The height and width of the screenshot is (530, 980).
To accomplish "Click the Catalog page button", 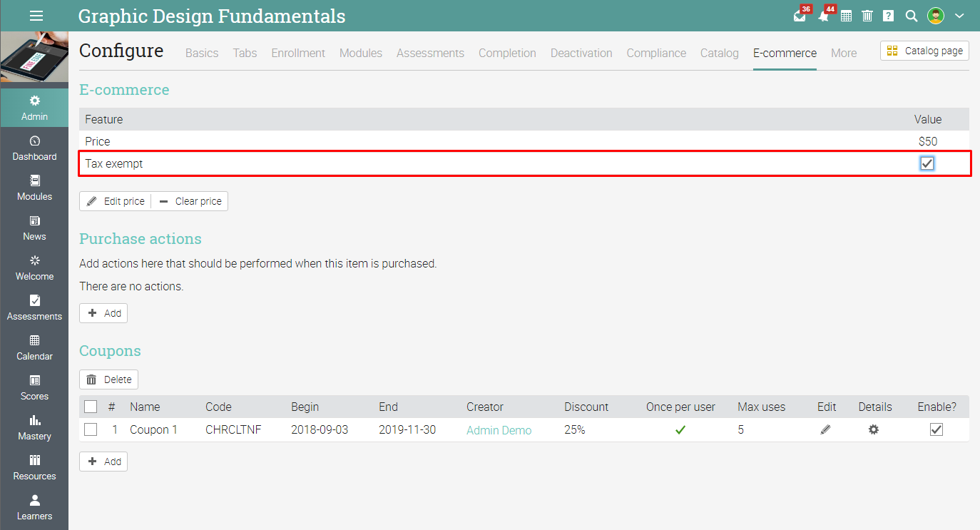I will coord(924,51).
